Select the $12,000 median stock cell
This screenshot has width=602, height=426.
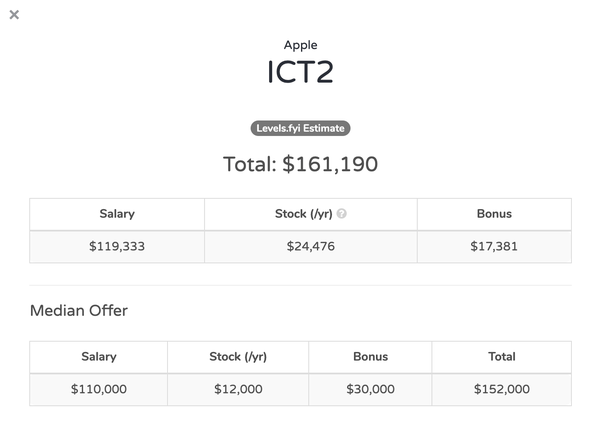(x=238, y=389)
